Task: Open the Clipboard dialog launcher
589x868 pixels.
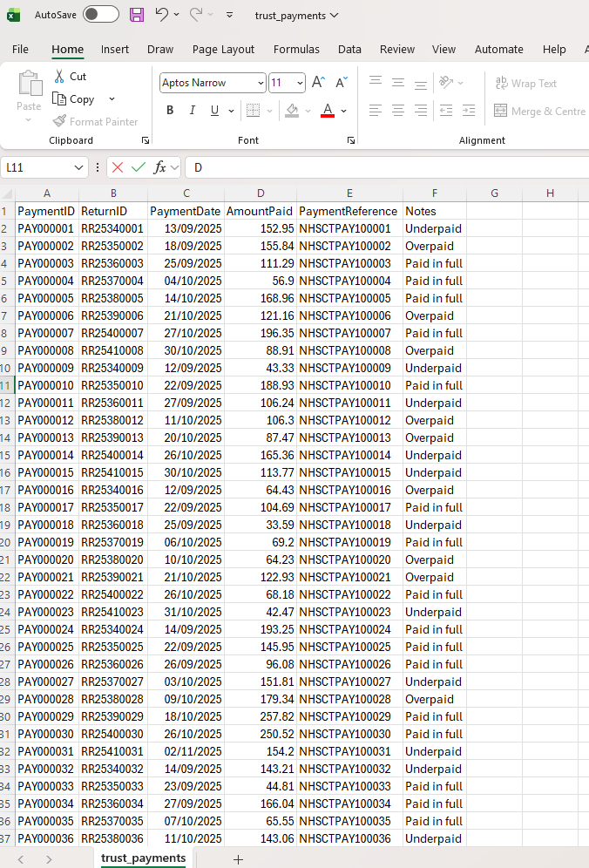Action: pyautogui.click(x=146, y=140)
